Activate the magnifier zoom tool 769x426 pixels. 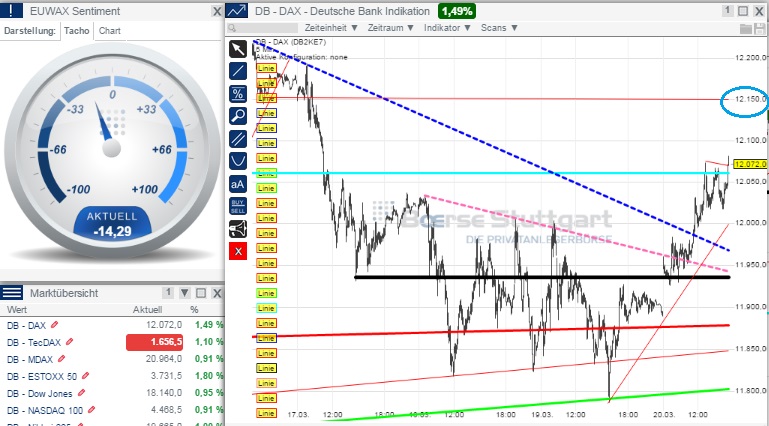[x=238, y=116]
